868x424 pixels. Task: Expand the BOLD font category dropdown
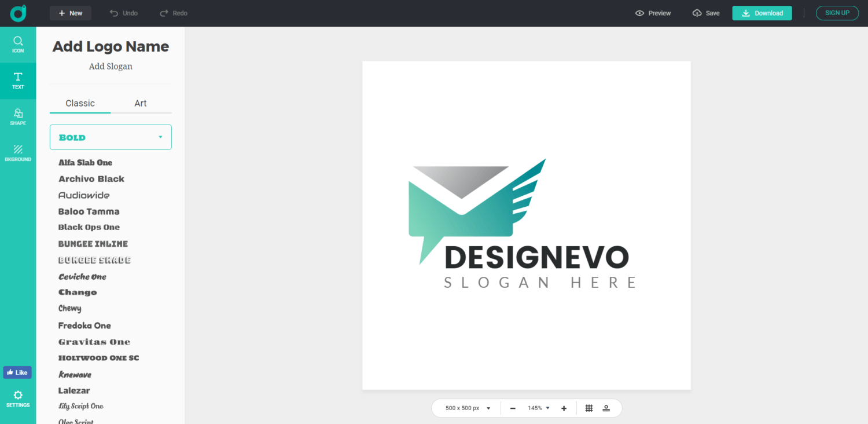[111, 137]
